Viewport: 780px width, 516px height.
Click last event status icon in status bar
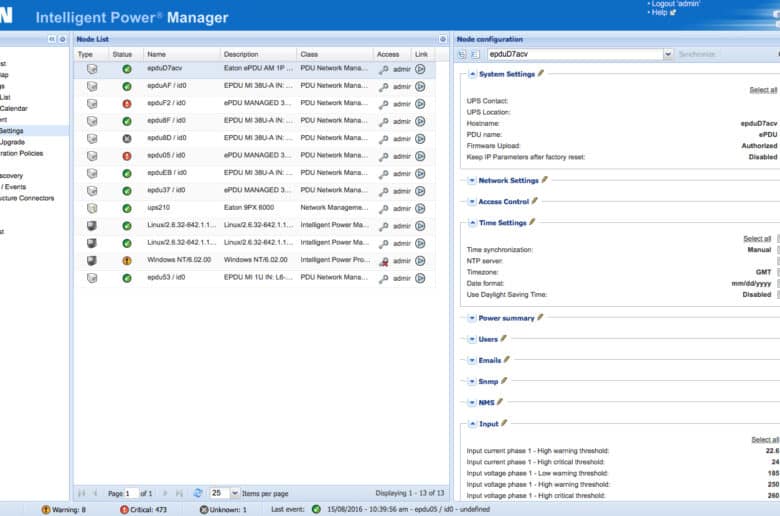pos(316,509)
